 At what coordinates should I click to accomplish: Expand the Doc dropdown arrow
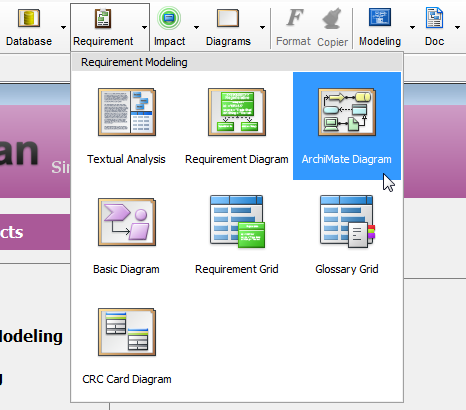457,27
